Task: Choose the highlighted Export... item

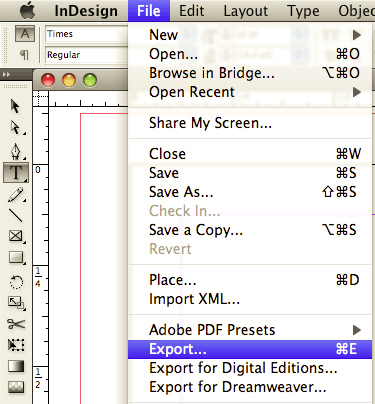Action: pos(250,349)
